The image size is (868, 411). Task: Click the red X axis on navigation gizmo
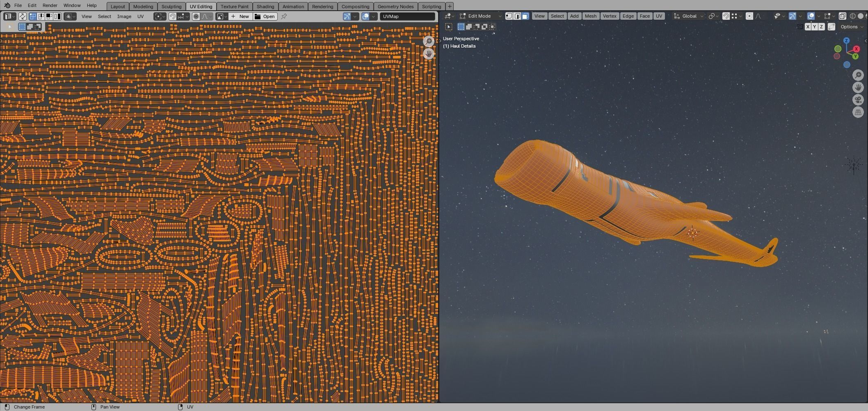(x=856, y=49)
